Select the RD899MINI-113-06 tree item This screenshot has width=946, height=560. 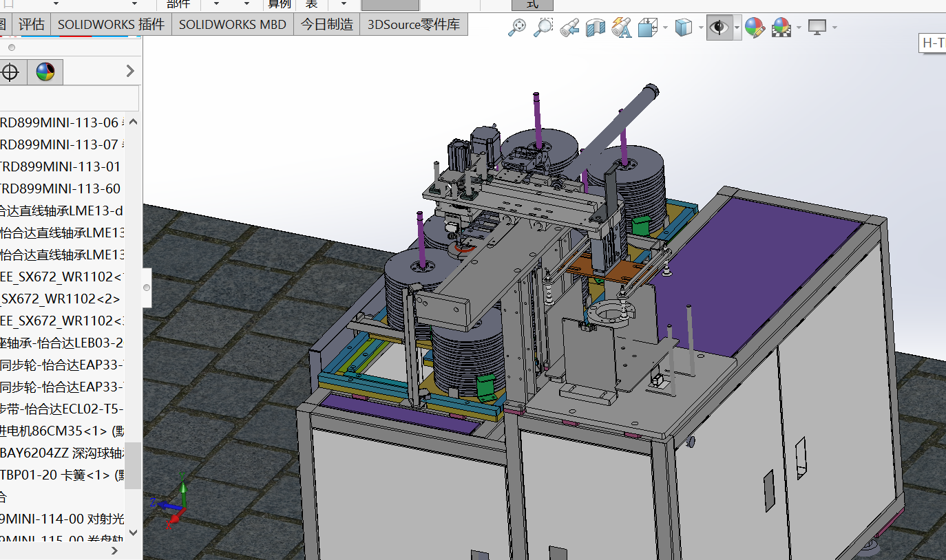point(62,123)
